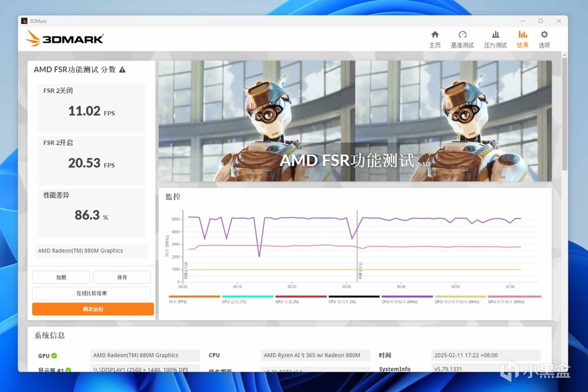
Task: Click 在线比较结果 compare online button
Action: pos(91,293)
